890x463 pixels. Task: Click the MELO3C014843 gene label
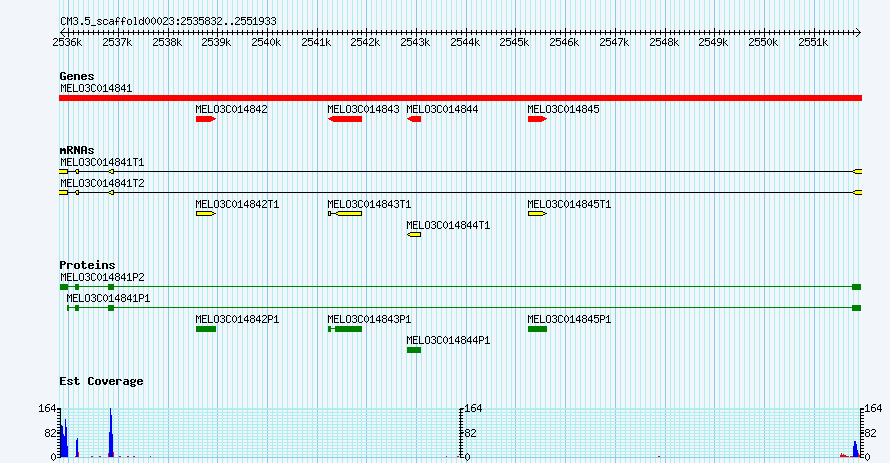363,110
